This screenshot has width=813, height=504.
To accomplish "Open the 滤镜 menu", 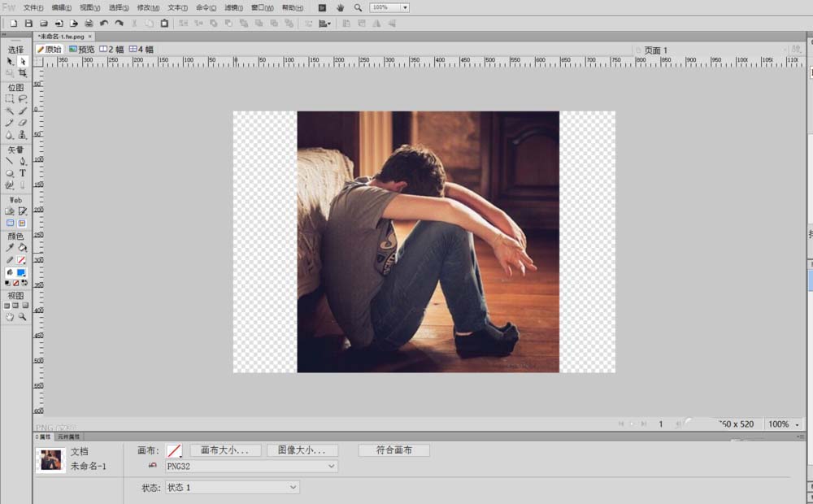I will 233,8.
